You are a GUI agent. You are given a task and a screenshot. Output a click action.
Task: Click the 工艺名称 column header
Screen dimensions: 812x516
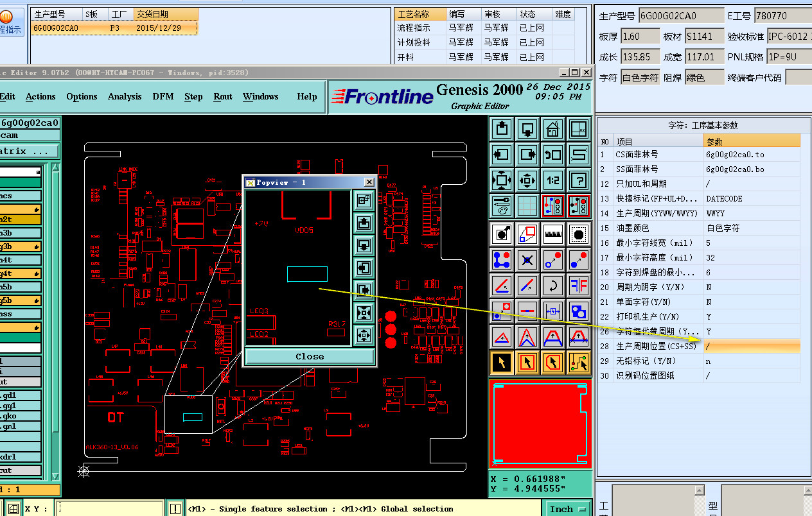pyautogui.click(x=420, y=14)
